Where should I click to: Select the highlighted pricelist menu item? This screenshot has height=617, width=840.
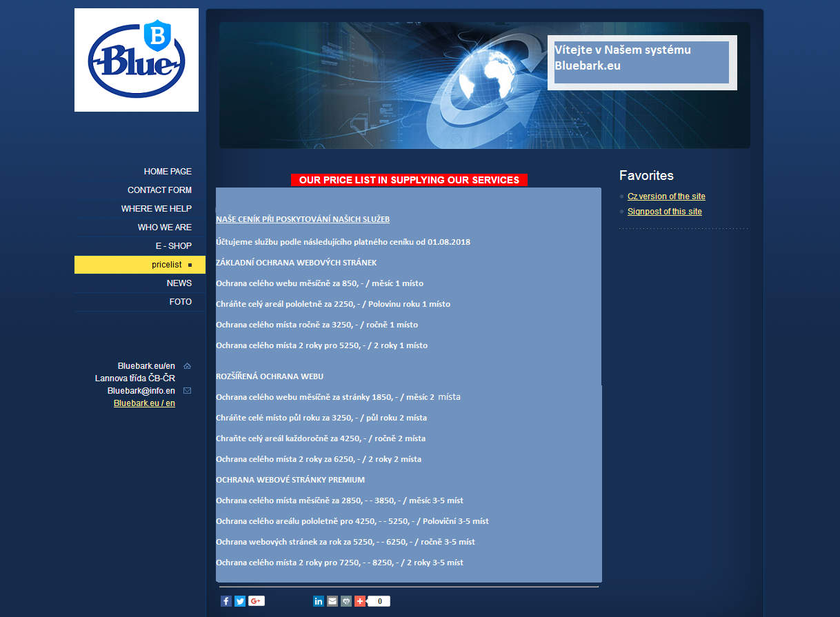point(140,265)
